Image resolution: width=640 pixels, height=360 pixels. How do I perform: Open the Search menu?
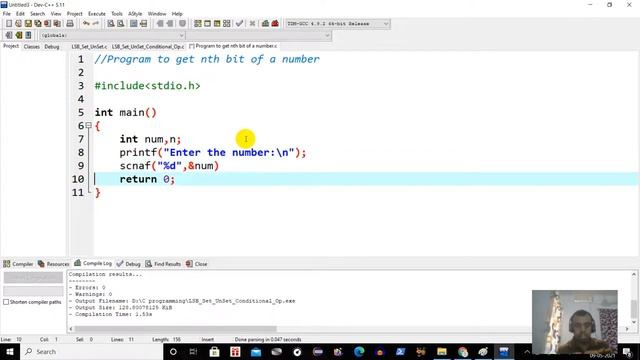click(38, 14)
